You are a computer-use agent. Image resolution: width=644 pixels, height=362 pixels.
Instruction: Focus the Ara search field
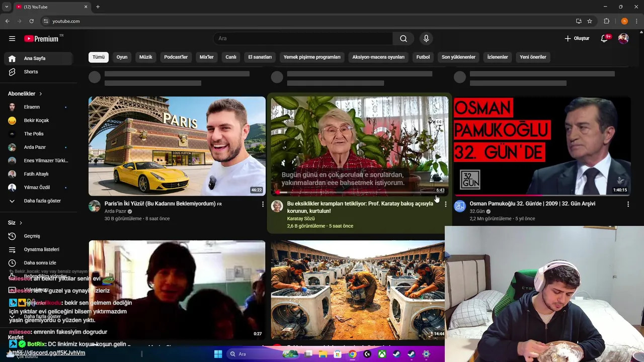[303, 39]
